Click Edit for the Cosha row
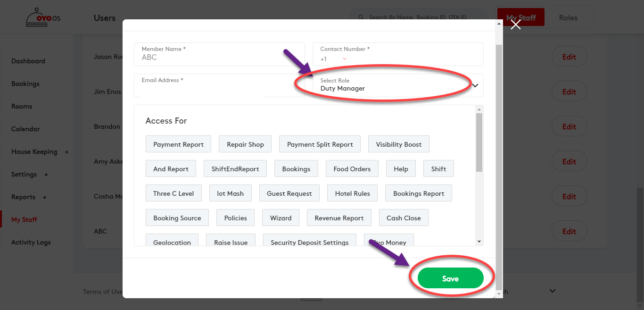This screenshot has width=644, height=310. pos(570,196)
